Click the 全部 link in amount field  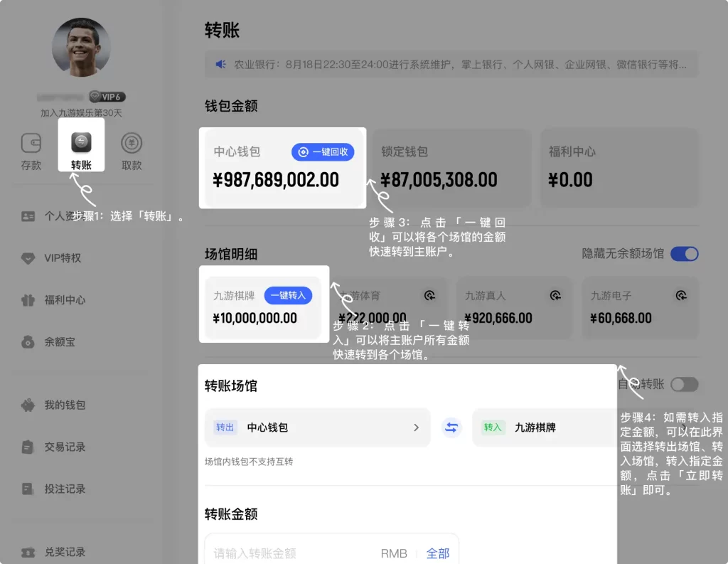point(438,553)
